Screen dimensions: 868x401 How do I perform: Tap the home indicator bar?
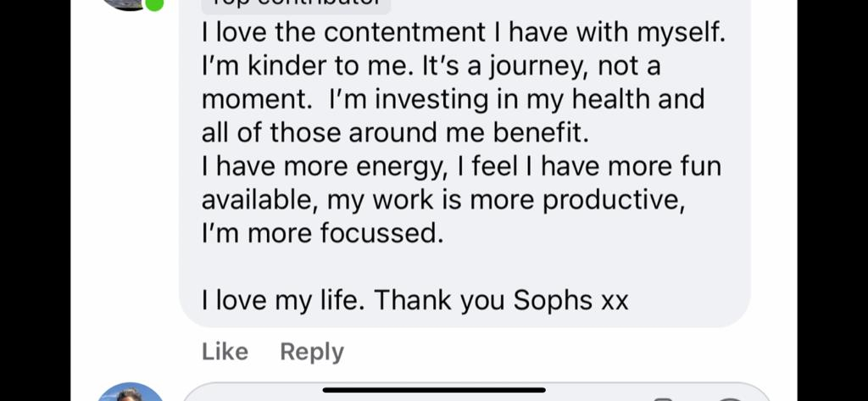point(433,390)
